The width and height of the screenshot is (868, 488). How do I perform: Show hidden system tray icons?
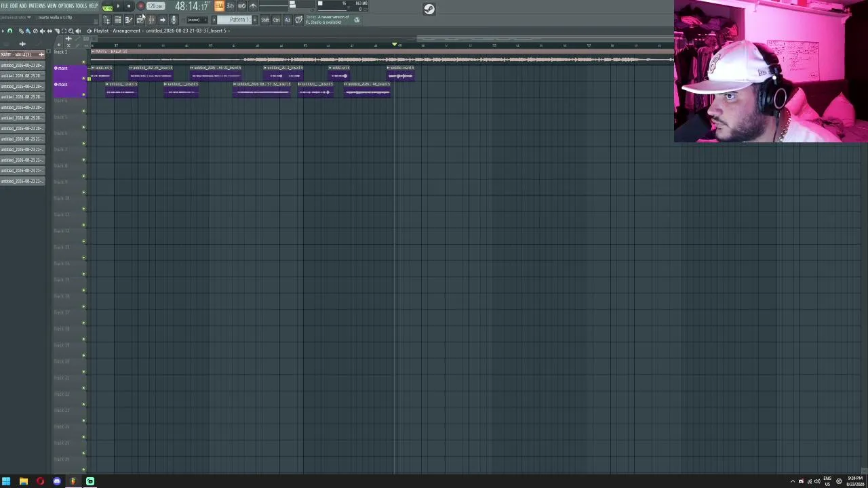click(793, 481)
